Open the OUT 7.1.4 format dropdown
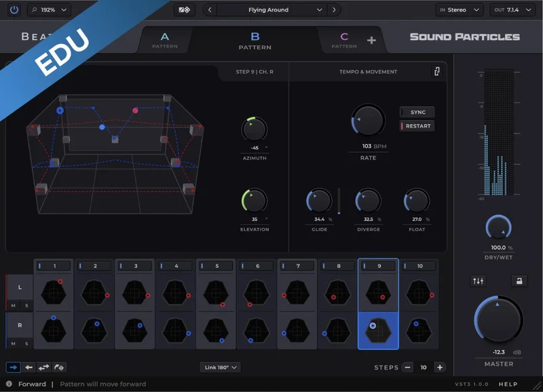This screenshot has width=543, height=392. coord(512,9)
